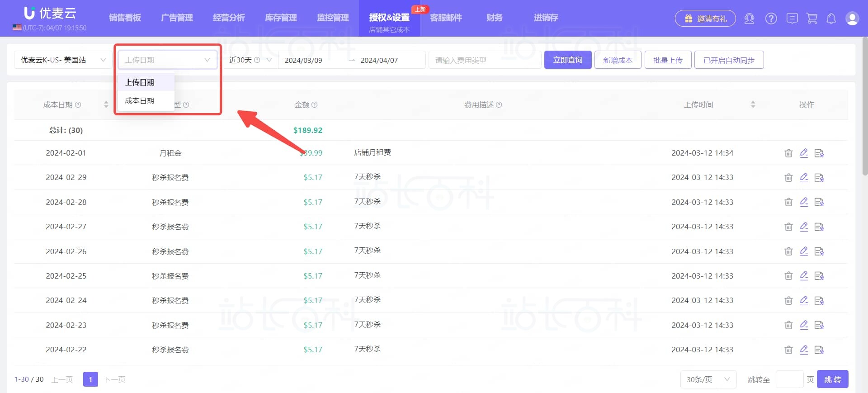Delete the 2024-02-01 月租金 row

pyautogui.click(x=788, y=153)
